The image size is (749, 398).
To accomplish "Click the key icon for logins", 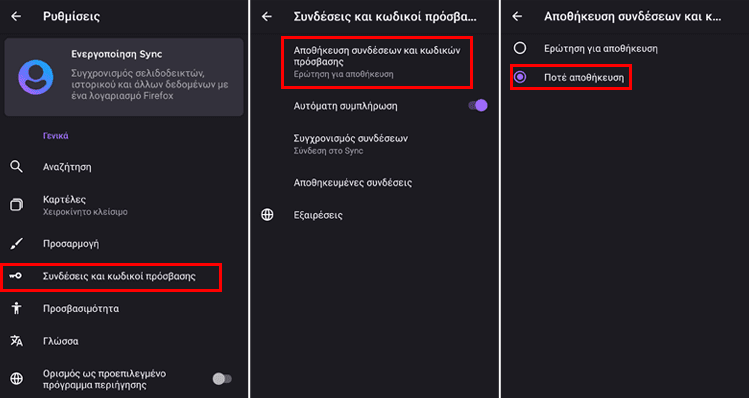I will tap(15, 276).
